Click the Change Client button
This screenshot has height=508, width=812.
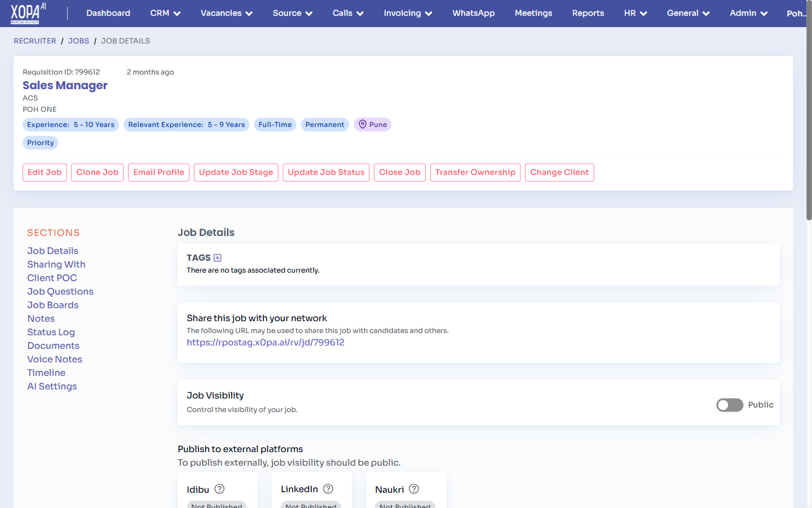click(x=559, y=173)
